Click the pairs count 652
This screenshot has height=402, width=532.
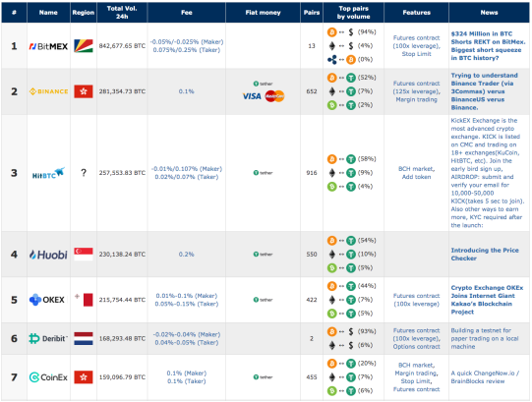click(x=312, y=91)
